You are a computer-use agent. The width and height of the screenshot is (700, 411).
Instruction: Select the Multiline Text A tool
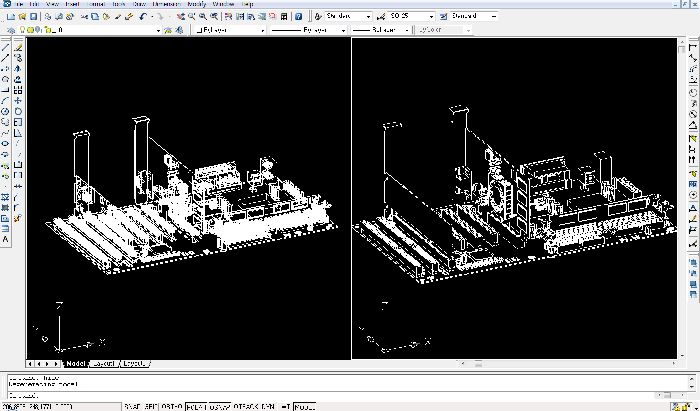(x=5, y=239)
